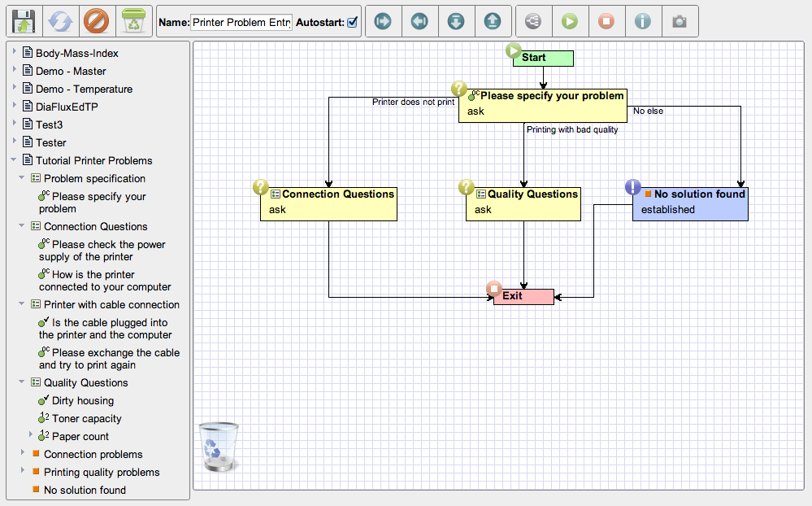This screenshot has height=506, width=812.
Task: Click the Save flowchart icon
Action: 24,22
